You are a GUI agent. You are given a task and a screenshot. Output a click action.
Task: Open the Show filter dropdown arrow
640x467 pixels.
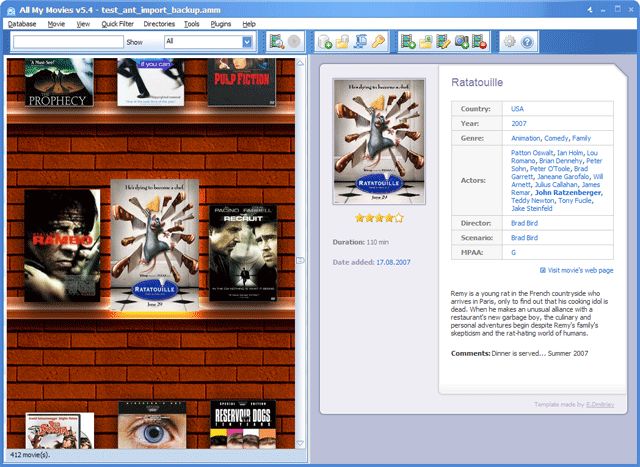247,42
